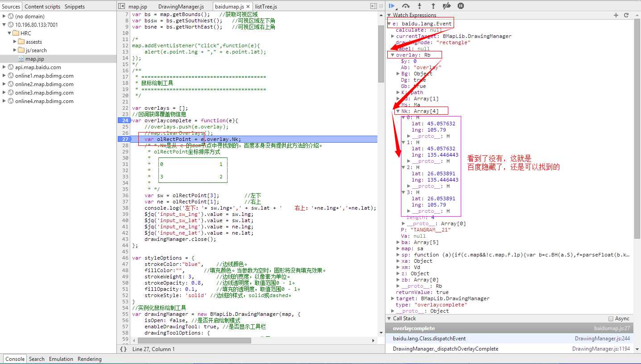Open the baidumap.js:27 source link

tap(612, 328)
